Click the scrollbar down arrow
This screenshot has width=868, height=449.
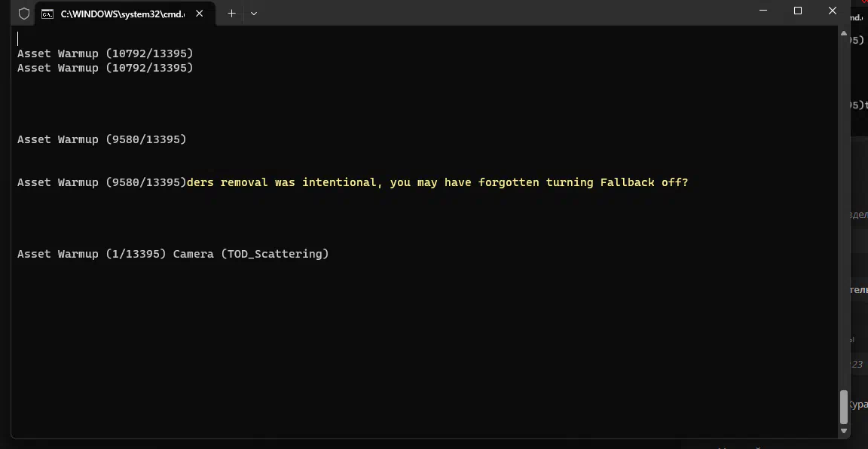click(844, 431)
